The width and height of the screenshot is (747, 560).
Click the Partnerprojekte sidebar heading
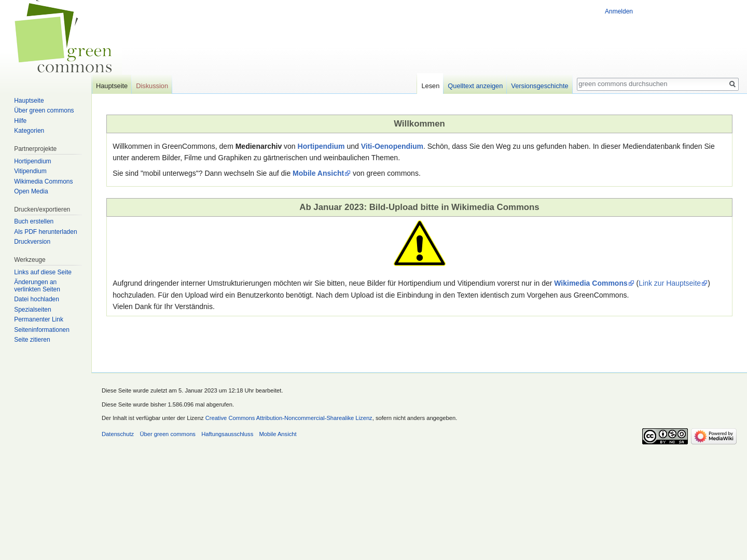pyautogui.click(x=35, y=149)
